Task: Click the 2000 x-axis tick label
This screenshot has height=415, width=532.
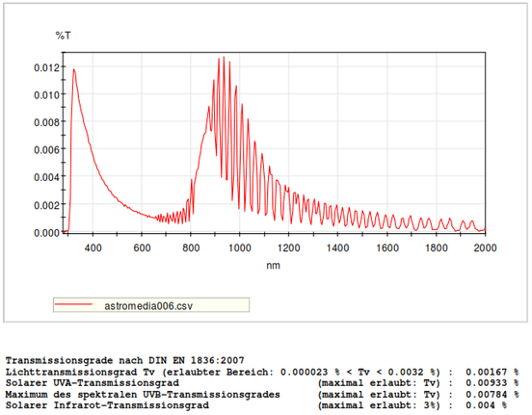Action: coord(485,247)
